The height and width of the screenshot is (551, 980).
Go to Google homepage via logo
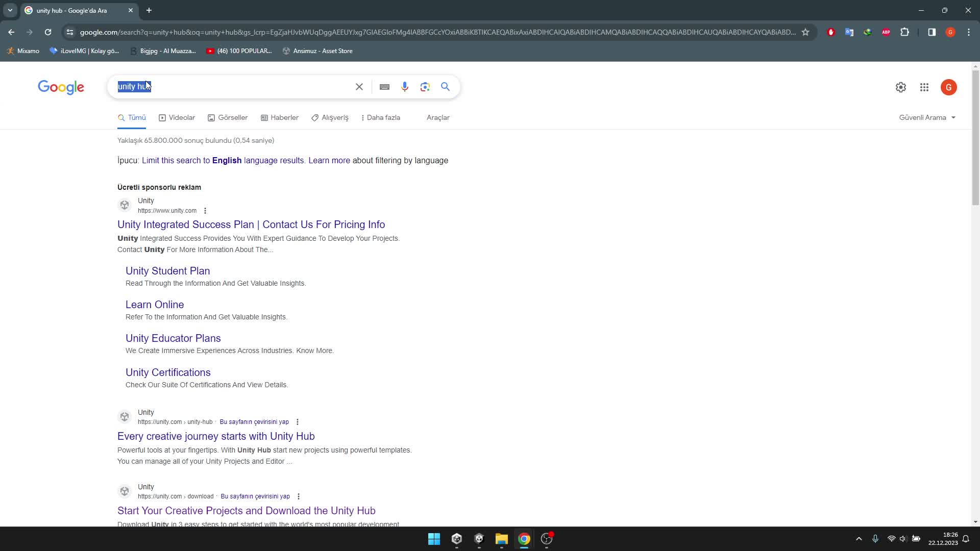point(61,87)
